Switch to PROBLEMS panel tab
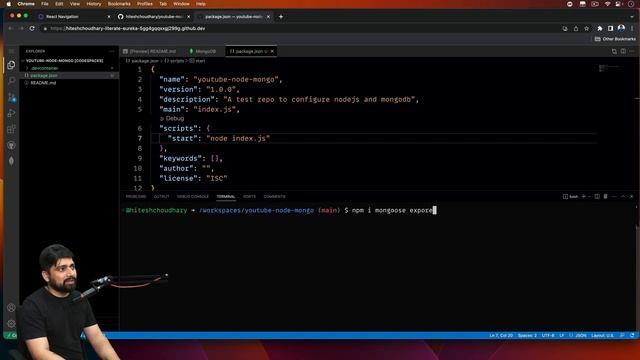Image resolution: width=640 pixels, height=360 pixels. (x=136, y=197)
